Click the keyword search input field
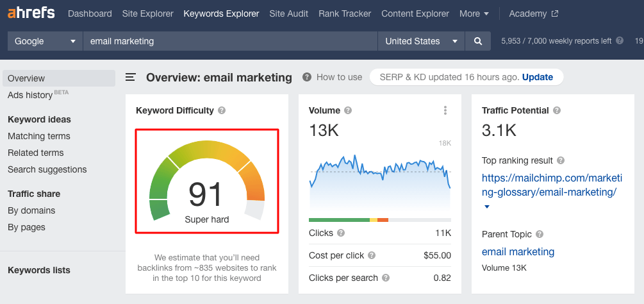644x304 pixels. (x=230, y=41)
